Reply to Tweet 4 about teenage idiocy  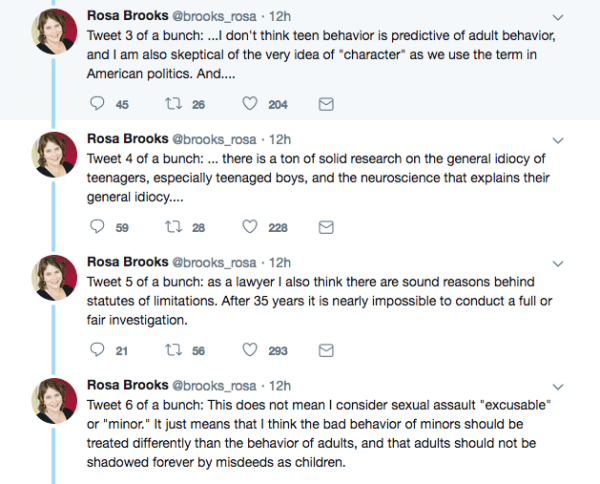point(97,227)
